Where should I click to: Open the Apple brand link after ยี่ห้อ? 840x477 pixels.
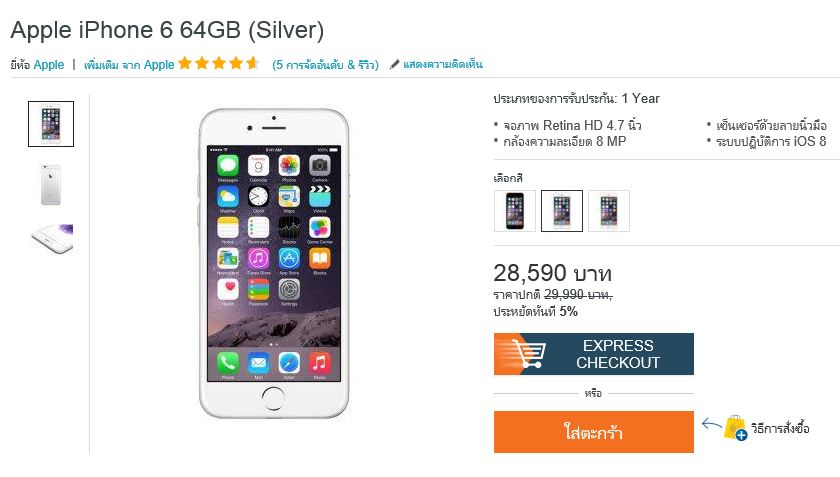point(49,65)
